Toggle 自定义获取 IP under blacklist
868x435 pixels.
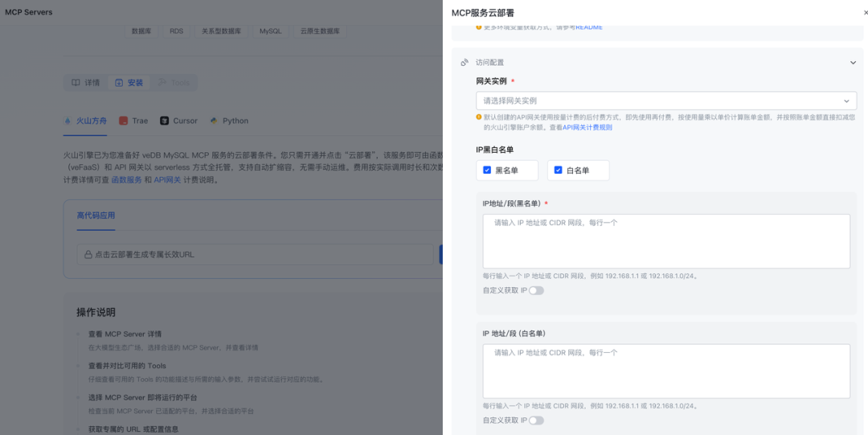[x=536, y=290]
